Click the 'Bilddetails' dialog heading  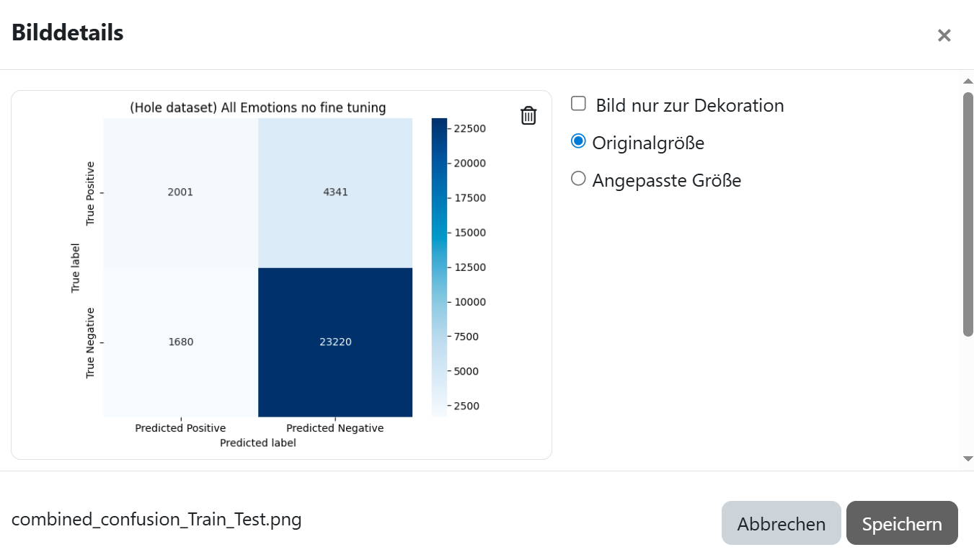click(68, 32)
